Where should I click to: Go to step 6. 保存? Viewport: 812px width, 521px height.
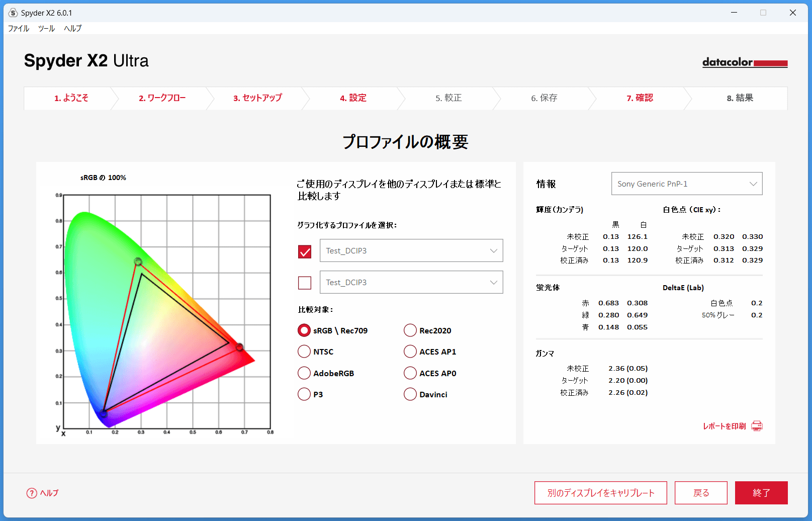point(544,98)
